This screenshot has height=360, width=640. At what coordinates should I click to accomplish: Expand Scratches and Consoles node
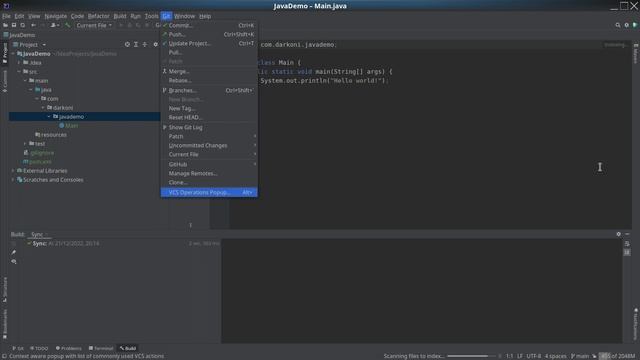[13, 180]
